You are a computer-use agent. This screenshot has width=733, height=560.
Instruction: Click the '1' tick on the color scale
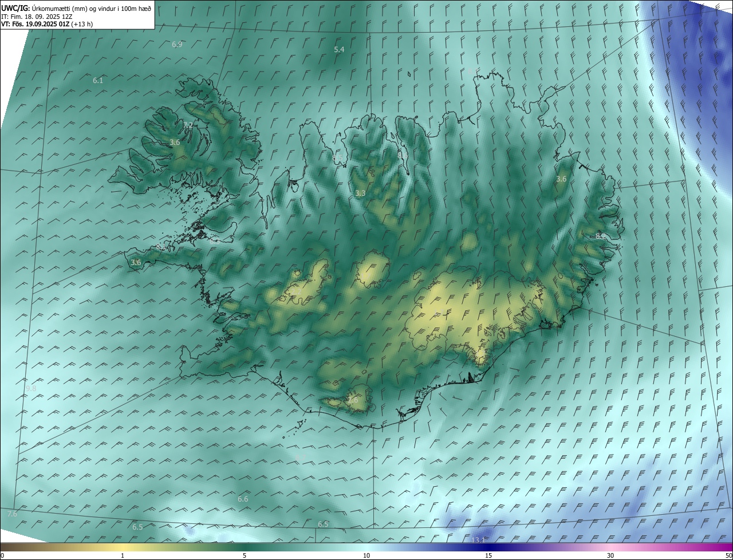(123, 555)
